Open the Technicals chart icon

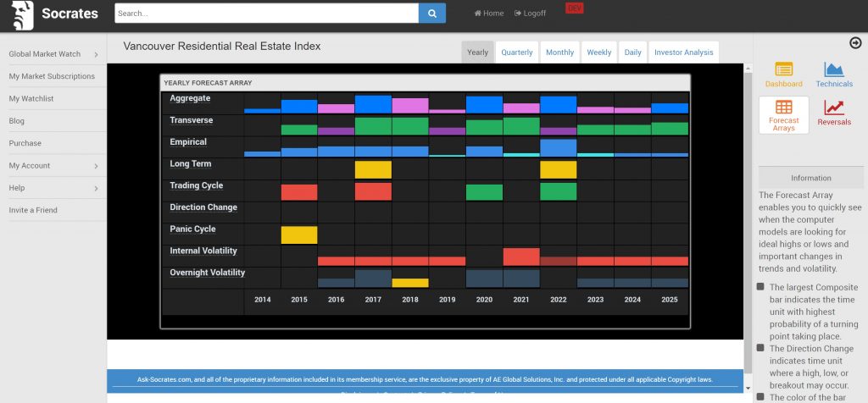point(834,71)
